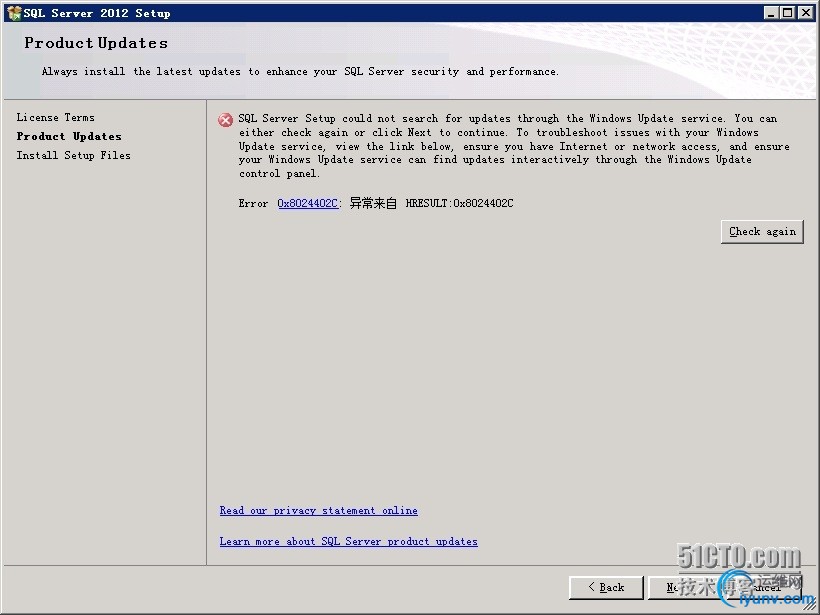Maximize the SQL Server 2012 Setup window

click(x=787, y=13)
